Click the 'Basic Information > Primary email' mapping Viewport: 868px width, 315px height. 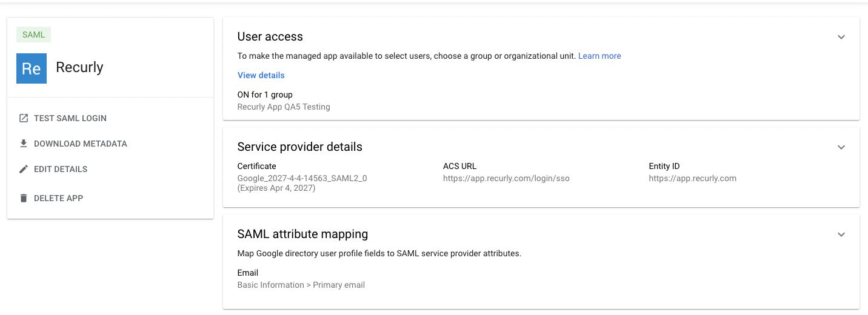(301, 285)
